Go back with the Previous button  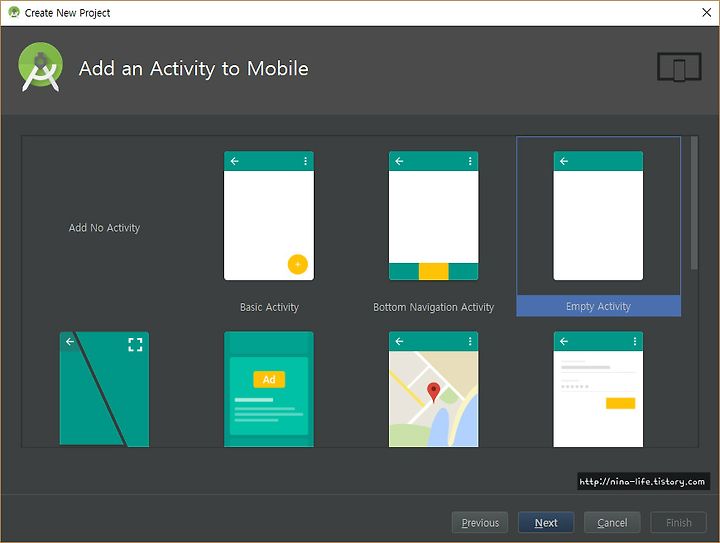click(x=480, y=522)
